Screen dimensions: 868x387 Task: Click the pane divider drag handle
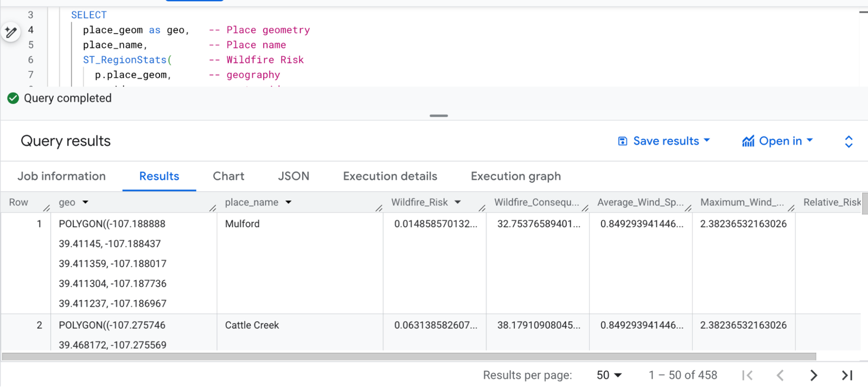439,116
